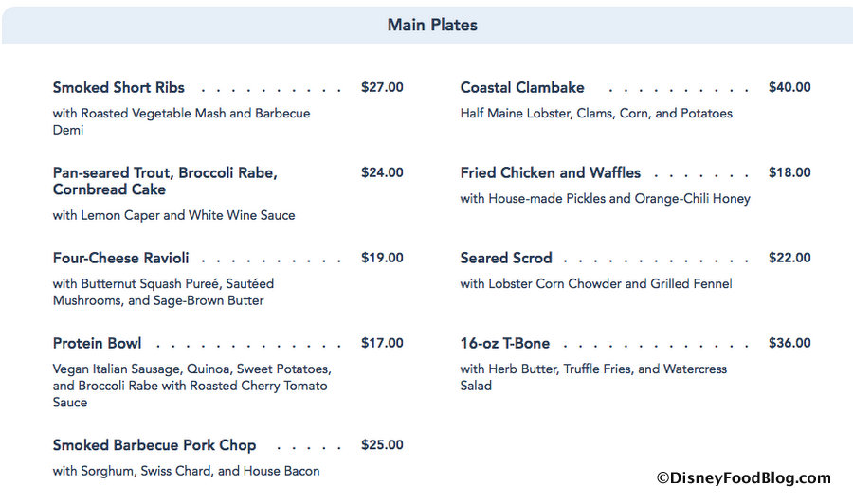Click the $19.00 ravioli price
853x504 pixels.
pyautogui.click(x=382, y=258)
